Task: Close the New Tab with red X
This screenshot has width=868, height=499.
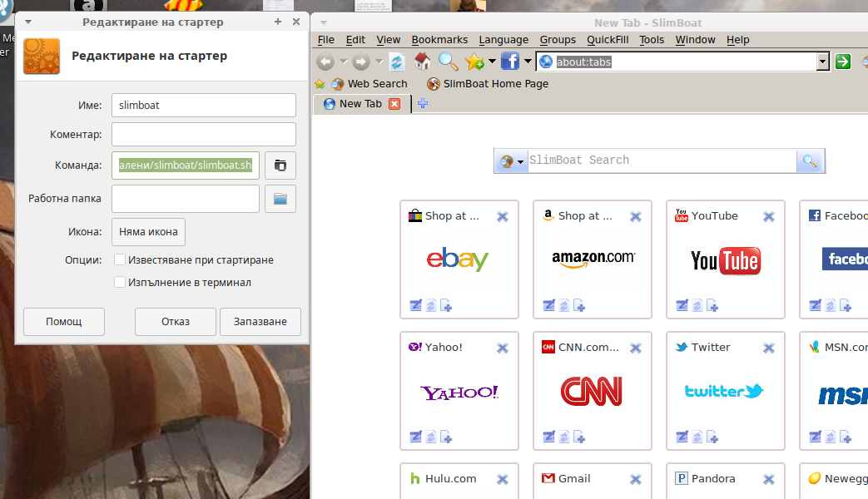Action: (x=394, y=104)
